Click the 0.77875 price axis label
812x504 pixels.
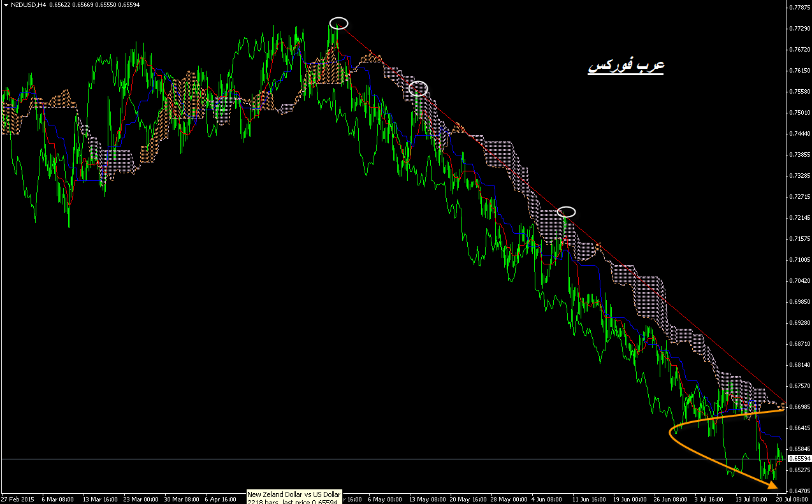pos(799,8)
